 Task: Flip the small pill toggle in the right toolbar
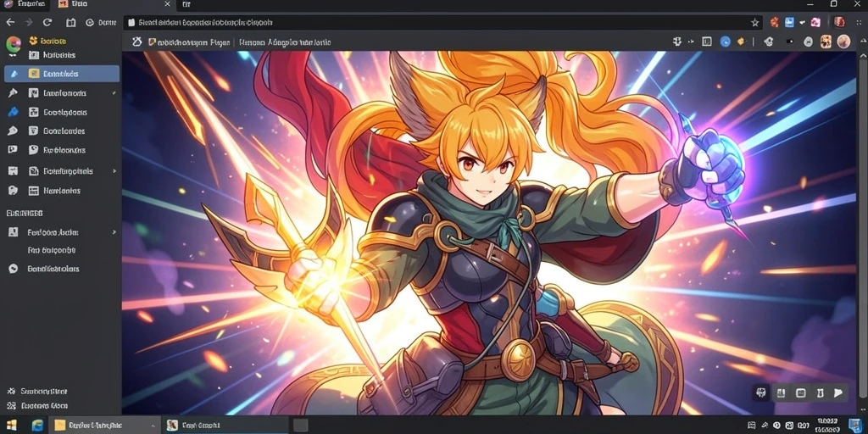[789, 42]
